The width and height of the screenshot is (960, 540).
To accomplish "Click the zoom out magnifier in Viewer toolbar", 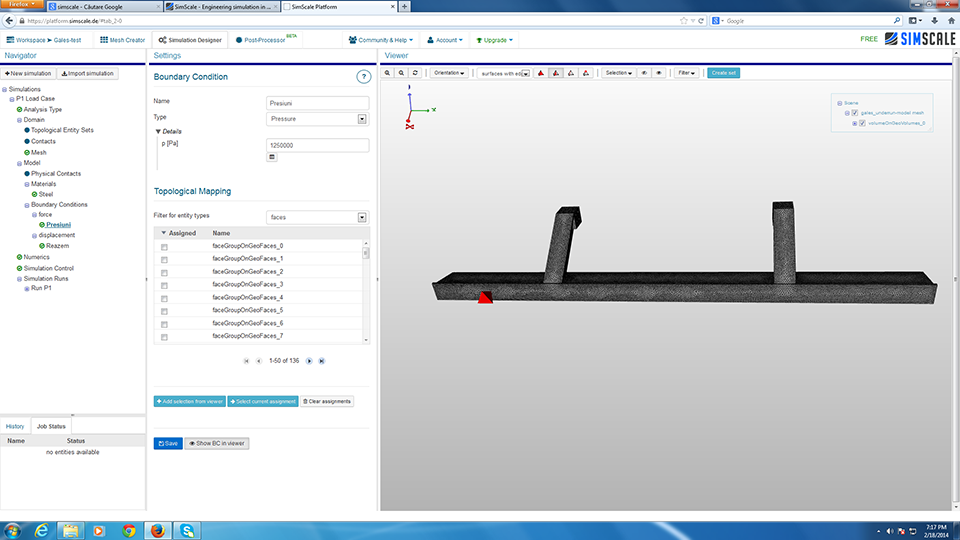I will click(402, 73).
